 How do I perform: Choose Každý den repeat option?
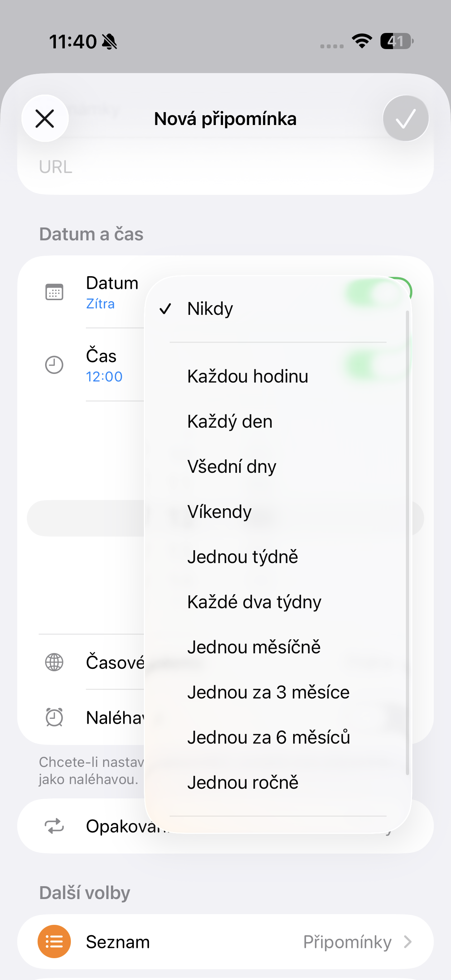[230, 422]
